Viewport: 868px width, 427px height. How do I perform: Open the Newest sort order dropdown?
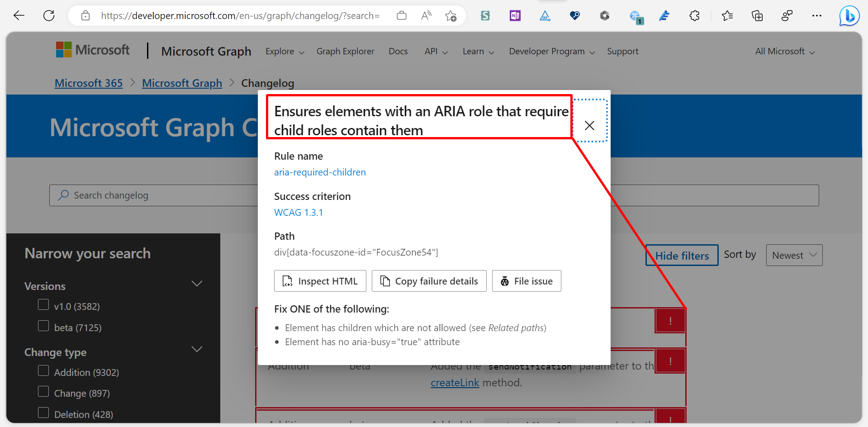pyautogui.click(x=794, y=255)
